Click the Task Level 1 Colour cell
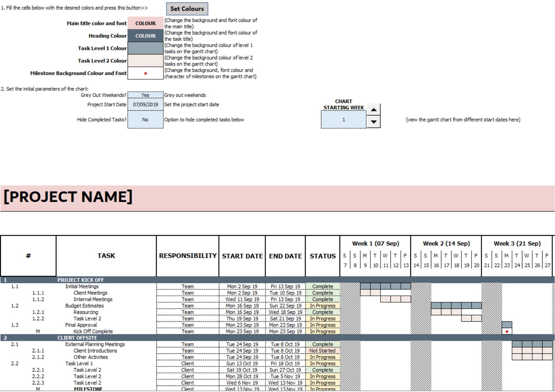This screenshot has height=392, width=555. [x=145, y=48]
